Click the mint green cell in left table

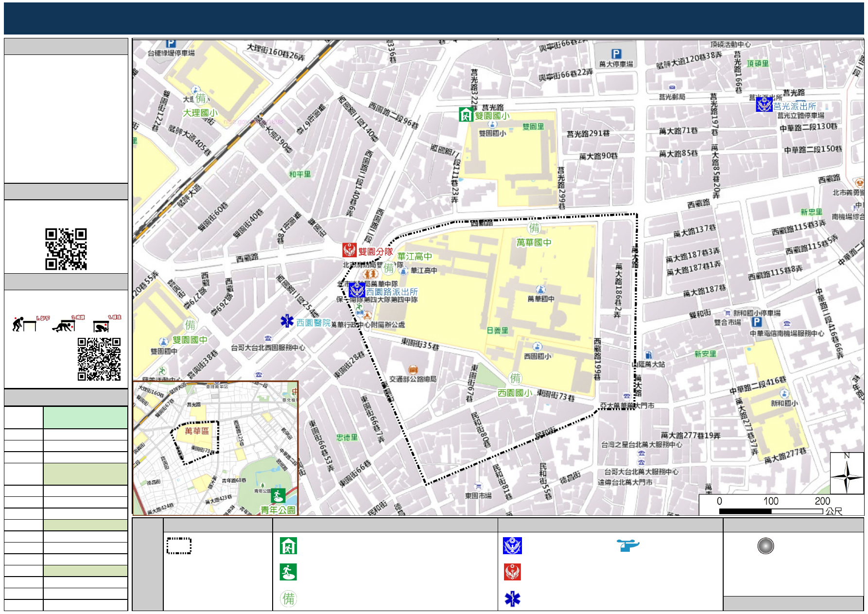pyautogui.click(x=86, y=417)
